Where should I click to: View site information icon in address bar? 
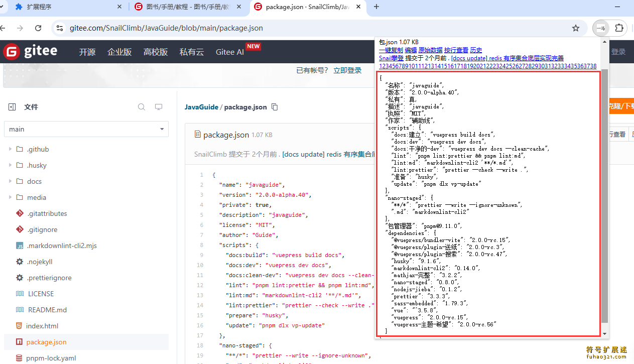point(60,28)
